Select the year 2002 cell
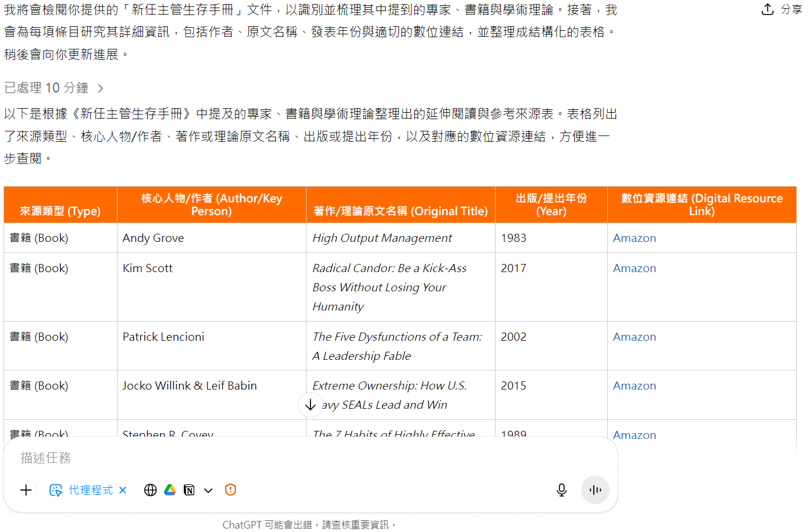 (x=551, y=346)
